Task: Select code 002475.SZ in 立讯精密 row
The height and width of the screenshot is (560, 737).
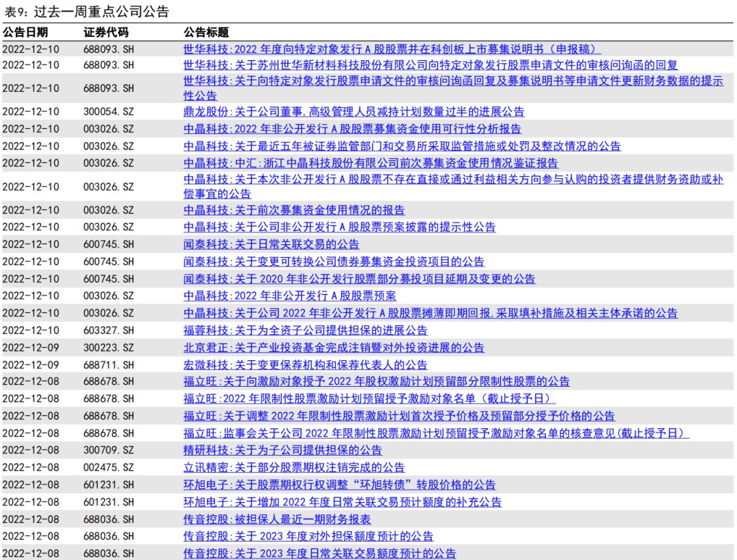Action: tap(109, 467)
